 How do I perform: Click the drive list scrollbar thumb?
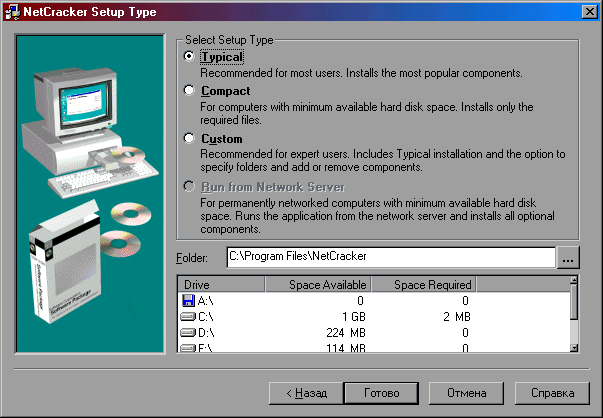coord(574,302)
